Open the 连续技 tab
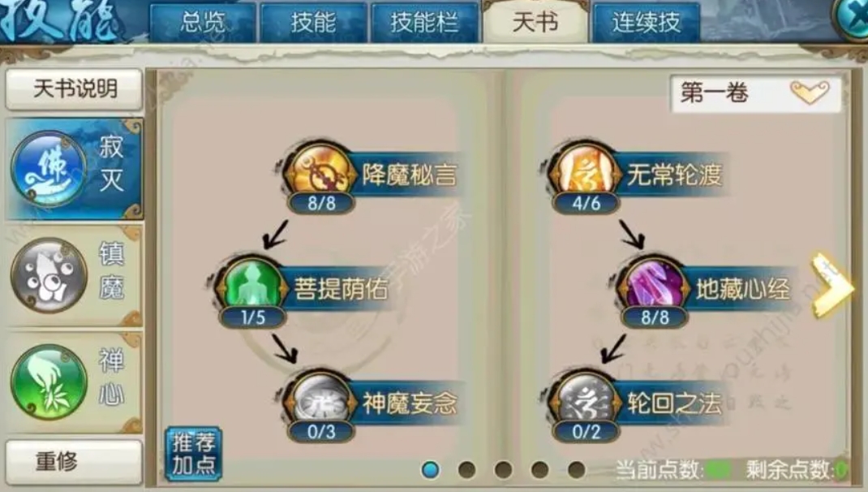Viewport: 868px width, 492px height. click(646, 23)
